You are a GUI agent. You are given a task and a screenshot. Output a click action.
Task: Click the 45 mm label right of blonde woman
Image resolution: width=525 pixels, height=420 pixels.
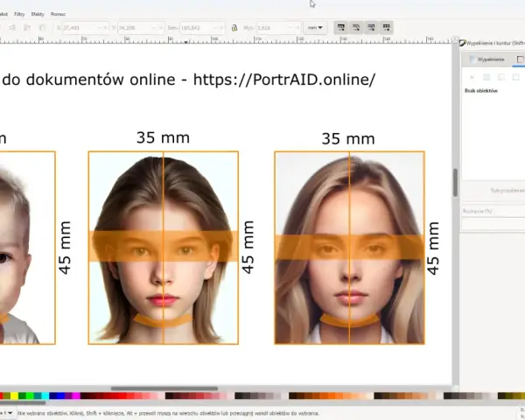coord(432,248)
